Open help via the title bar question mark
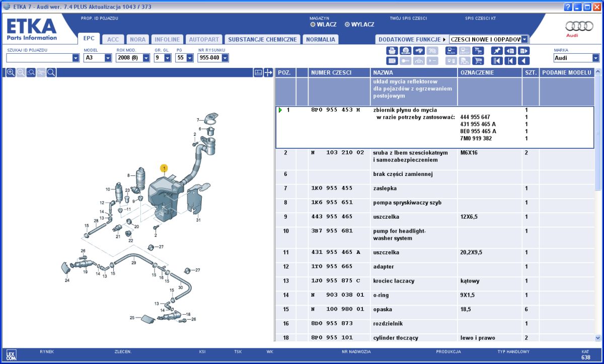Image resolution: width=604 pixels, height=364 pixels. (x=568, y=7)
